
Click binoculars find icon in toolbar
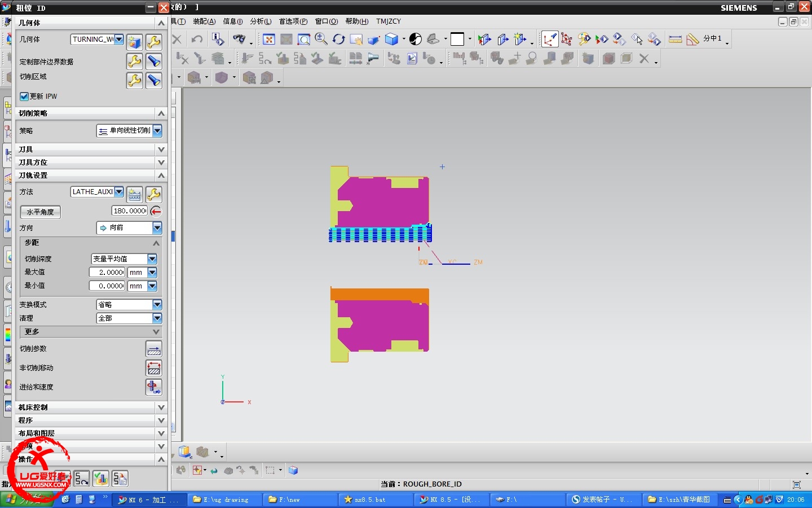point(240,39)
